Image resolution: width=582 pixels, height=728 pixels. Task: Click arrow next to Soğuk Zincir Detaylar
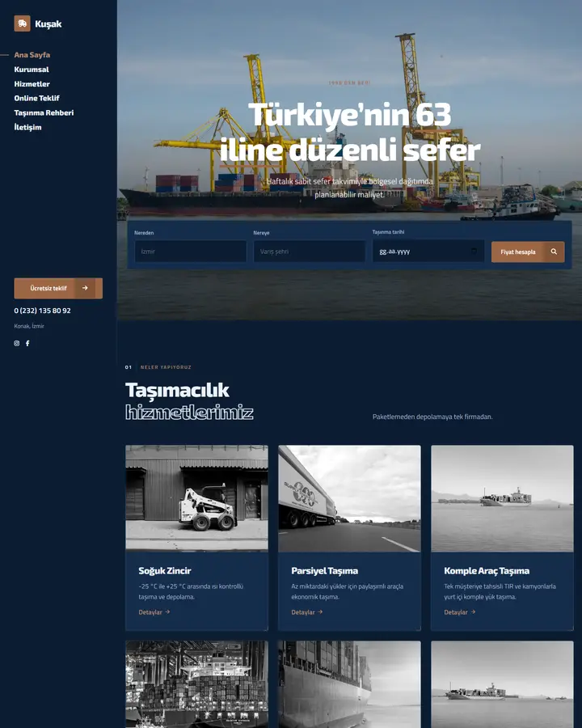click(167, 612)
